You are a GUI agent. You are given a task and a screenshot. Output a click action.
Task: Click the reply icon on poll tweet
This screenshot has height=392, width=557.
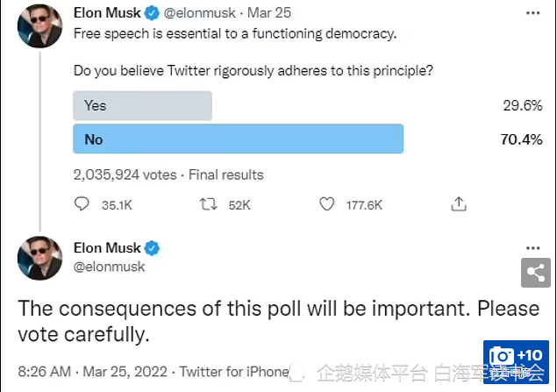[82, 204]
